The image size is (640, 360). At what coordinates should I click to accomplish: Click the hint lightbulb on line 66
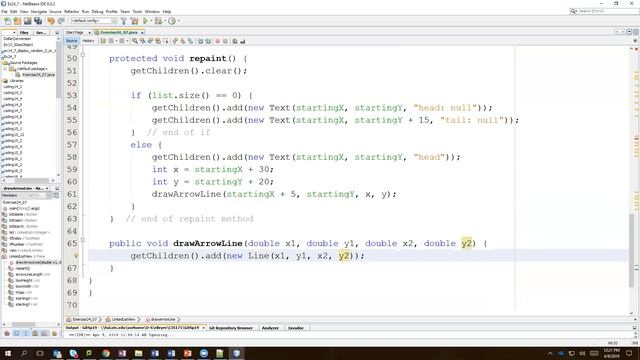tap(76, 256)
